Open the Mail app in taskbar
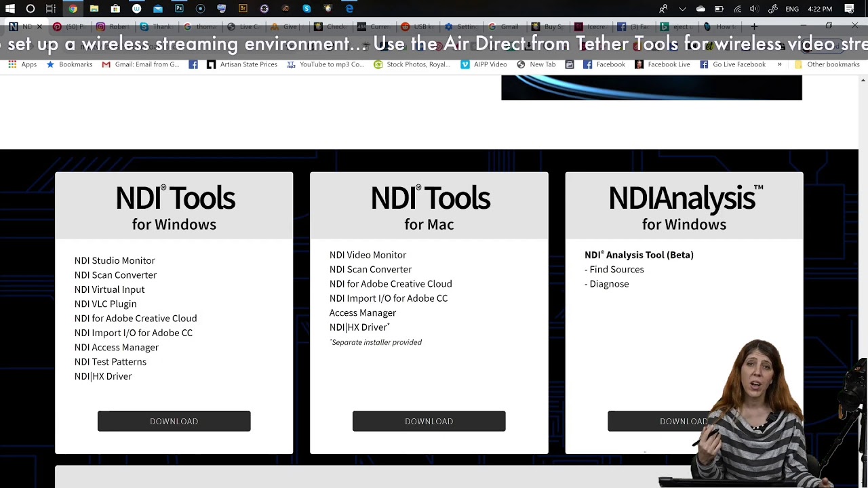 pyautogui.click(x=158, y=9)
